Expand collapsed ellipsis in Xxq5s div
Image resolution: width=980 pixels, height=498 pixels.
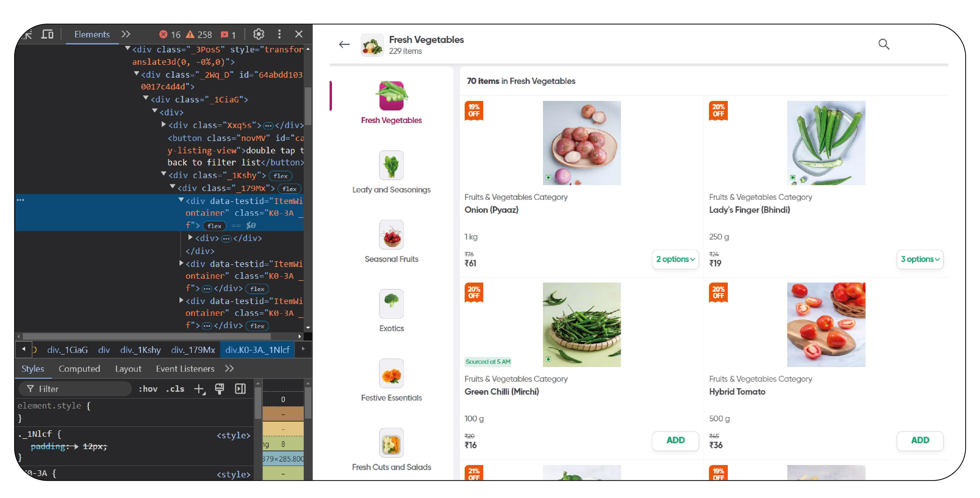pos(268,126)
